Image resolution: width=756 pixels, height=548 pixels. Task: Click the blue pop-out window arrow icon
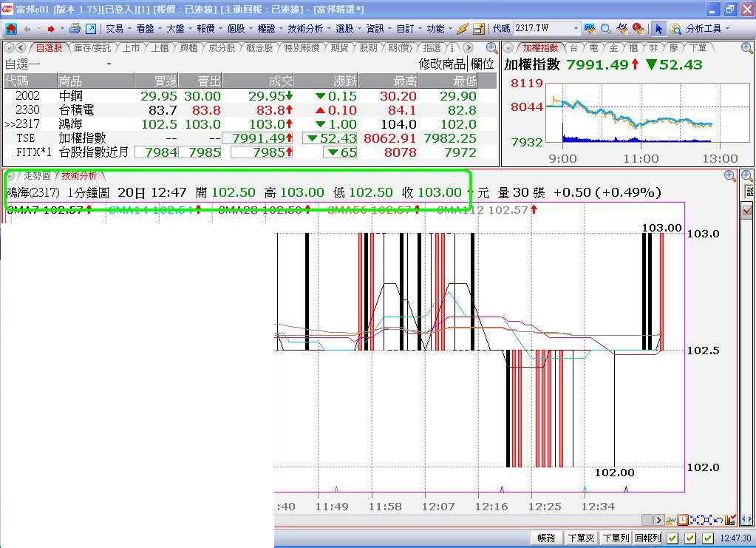91,29
